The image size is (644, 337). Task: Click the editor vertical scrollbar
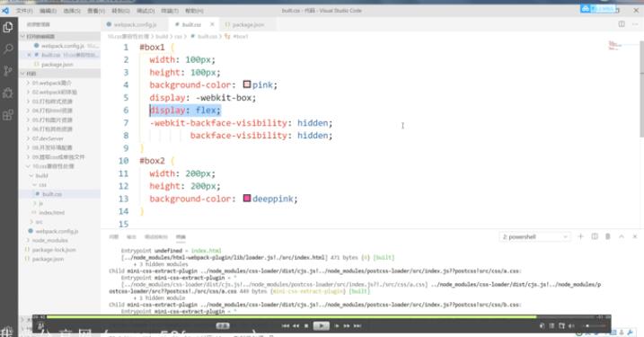pyautogui.click(x=641, y=90)
